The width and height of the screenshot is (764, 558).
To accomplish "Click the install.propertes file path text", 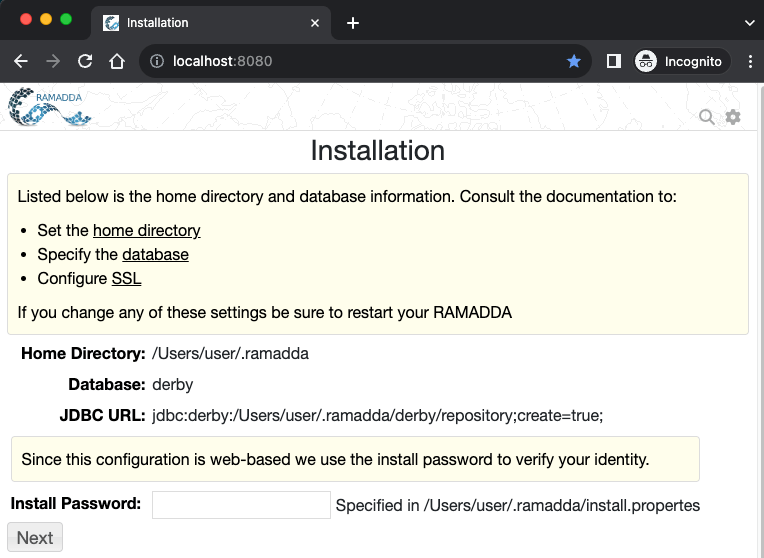I will (561, 505).
